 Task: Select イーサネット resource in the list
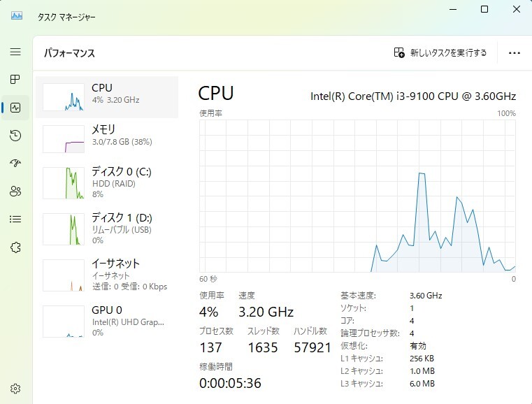(x=107, y=275)
